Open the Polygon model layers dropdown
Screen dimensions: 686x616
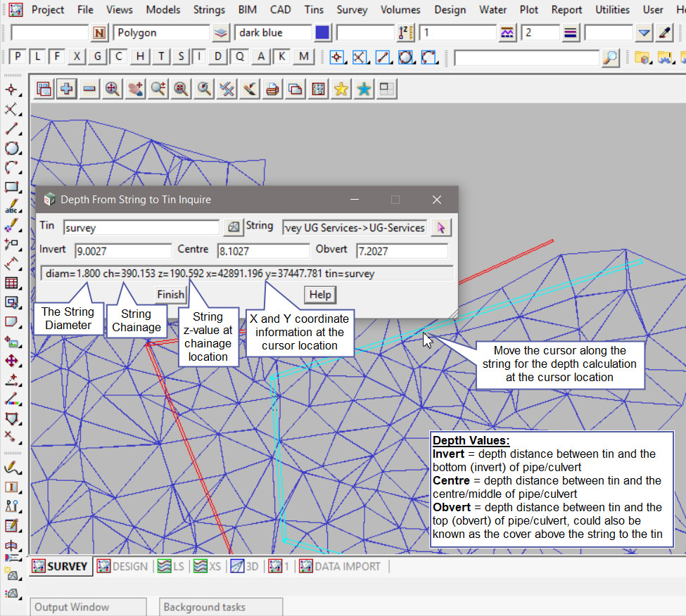tap(221, 33)
